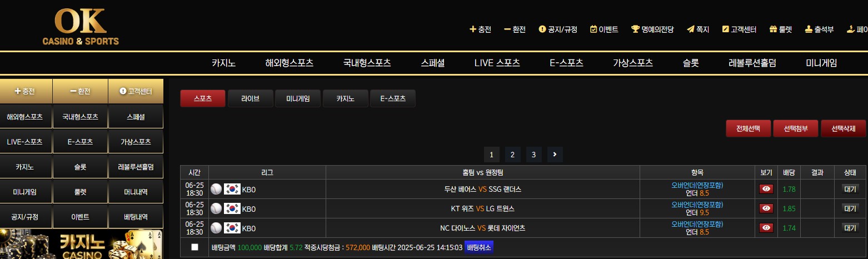The height and width of the screenshot is (259, 868).
Task: Tick the checkbox beside 배팅금액 row
Action: click(x=194, y=247)
